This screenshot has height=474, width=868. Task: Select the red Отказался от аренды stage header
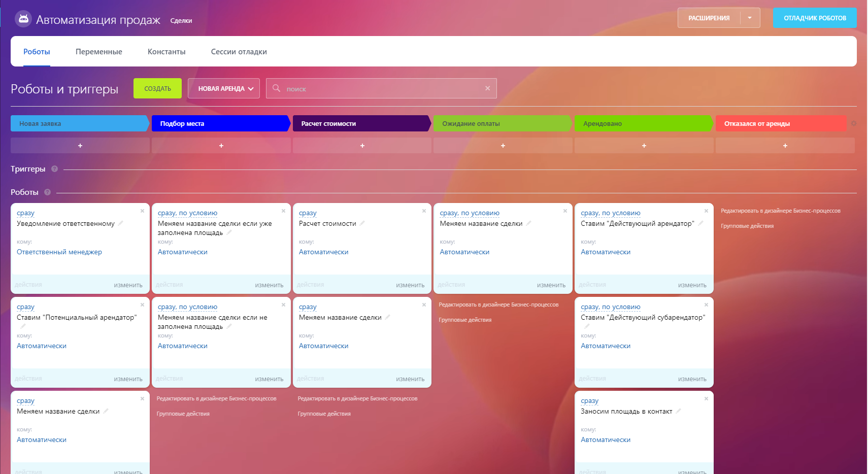(x=781, y=123)
